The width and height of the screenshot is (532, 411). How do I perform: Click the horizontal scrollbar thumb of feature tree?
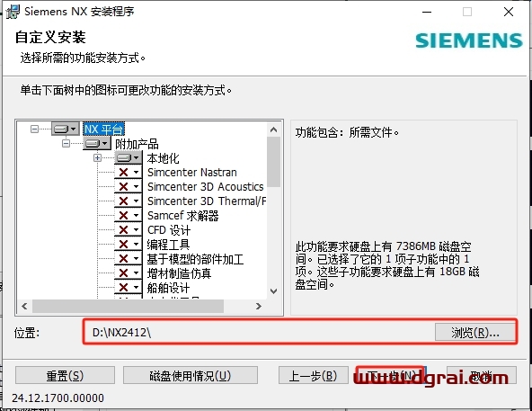click(128, 306)
